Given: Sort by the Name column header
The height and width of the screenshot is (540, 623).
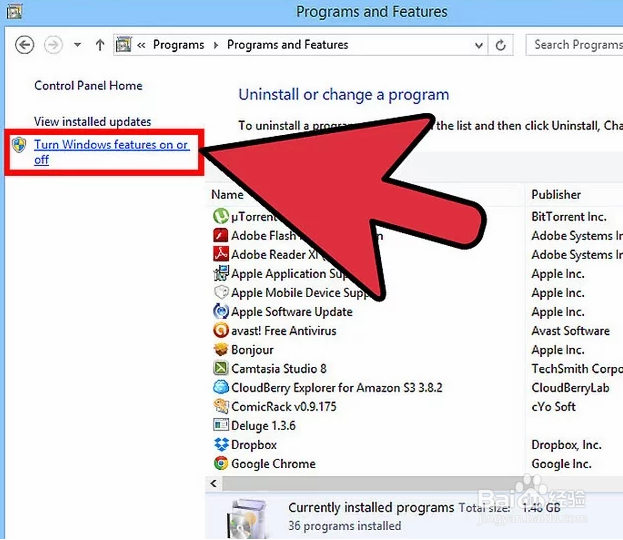Looking at the screenshot, I should 227,195.
